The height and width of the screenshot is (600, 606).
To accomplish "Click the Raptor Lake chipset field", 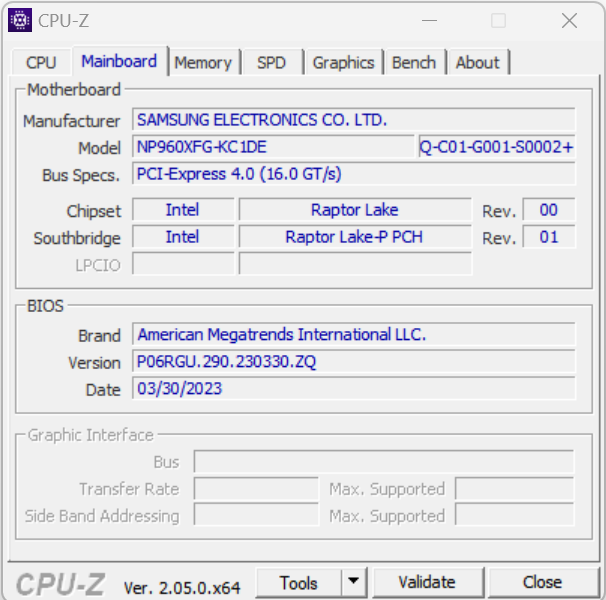I will pos(355,210).
